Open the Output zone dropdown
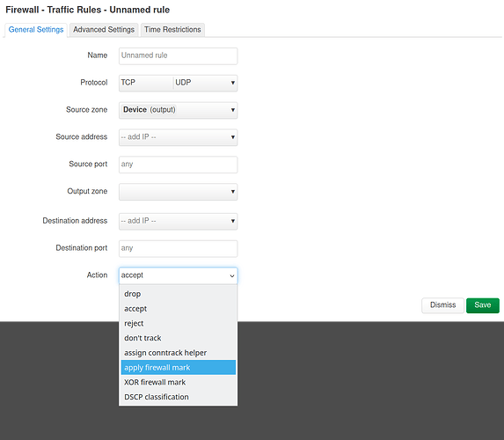Image resolution: width=504 pixels, height=440 pixels. click(x=178, y=192)
